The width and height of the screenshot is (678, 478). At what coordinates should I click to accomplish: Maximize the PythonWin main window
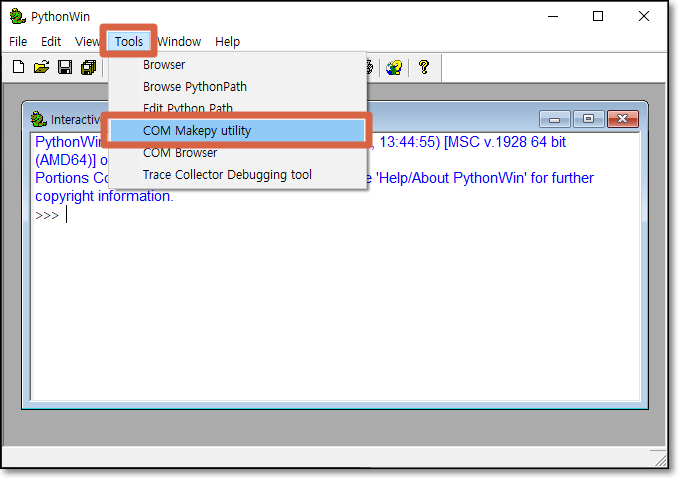598,16
